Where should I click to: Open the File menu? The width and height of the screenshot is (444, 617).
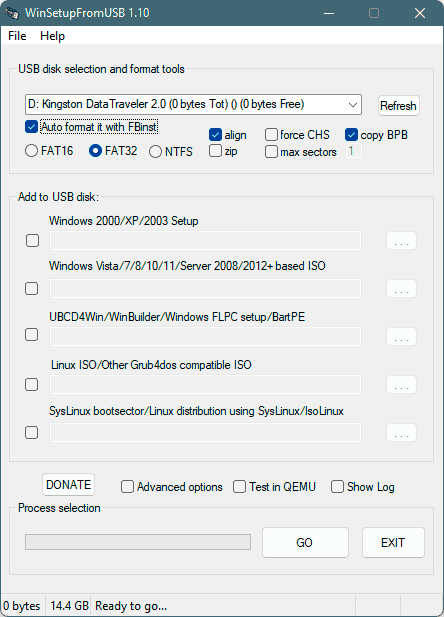(x=17, y=36)
